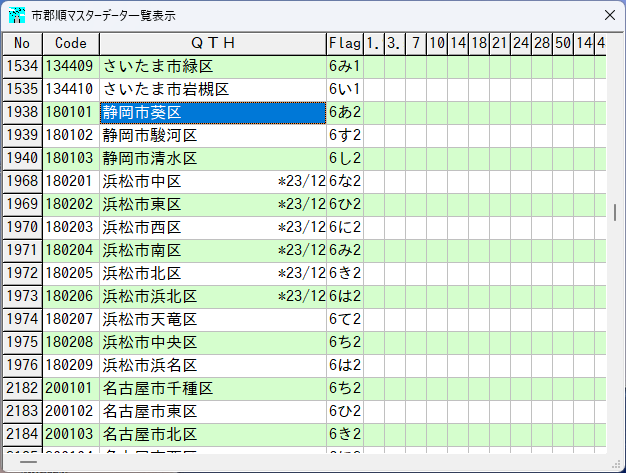626x473 pixels.
Task: Select the Flag column header
Action: [x=343, y=43]
